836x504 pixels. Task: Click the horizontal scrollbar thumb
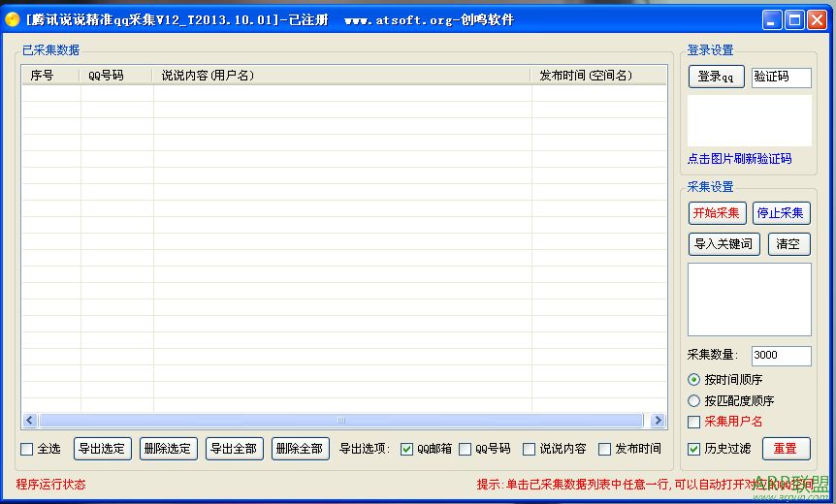(341, 421)
